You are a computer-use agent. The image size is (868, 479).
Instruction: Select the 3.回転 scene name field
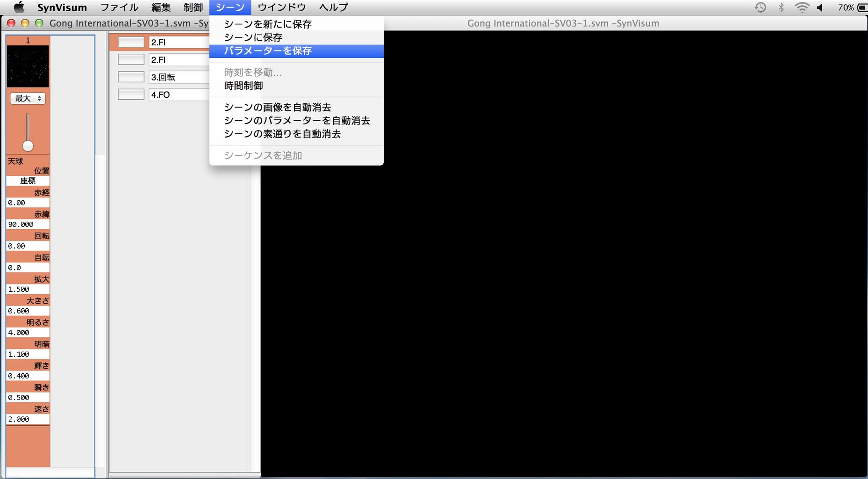[x=179, y=77]
